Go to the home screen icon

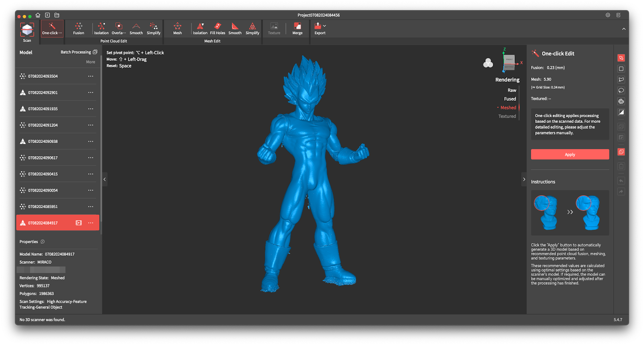(38, 15)
